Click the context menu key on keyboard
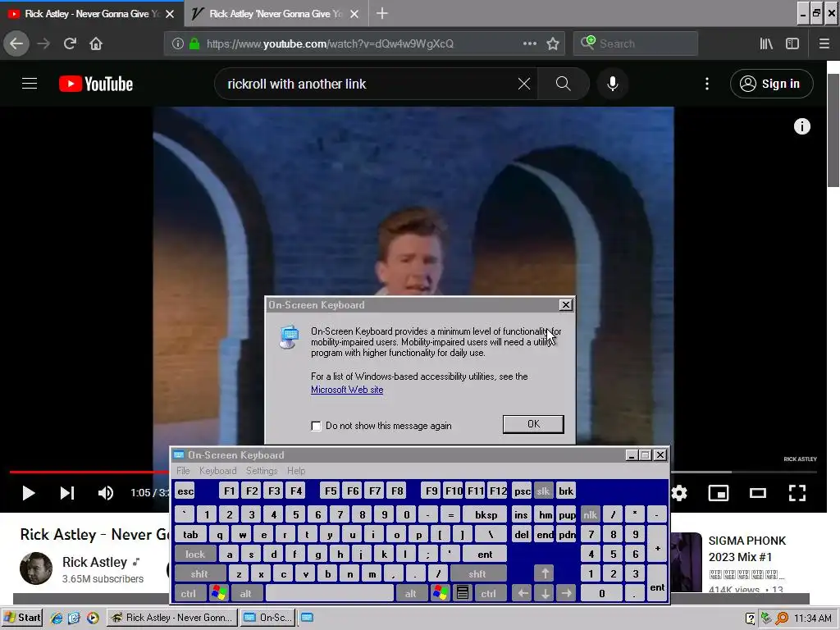The height and width of the screenshot is (630, 840). (463, 594)
